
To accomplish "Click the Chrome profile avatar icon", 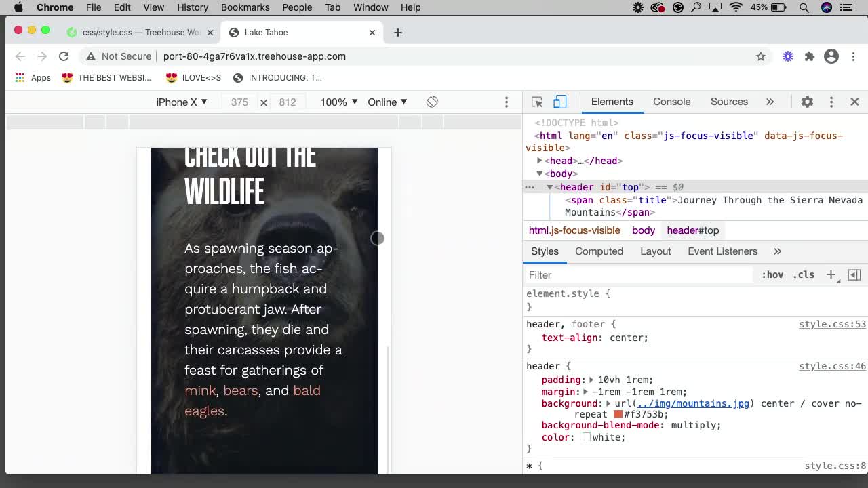I will tap(831, 56).
